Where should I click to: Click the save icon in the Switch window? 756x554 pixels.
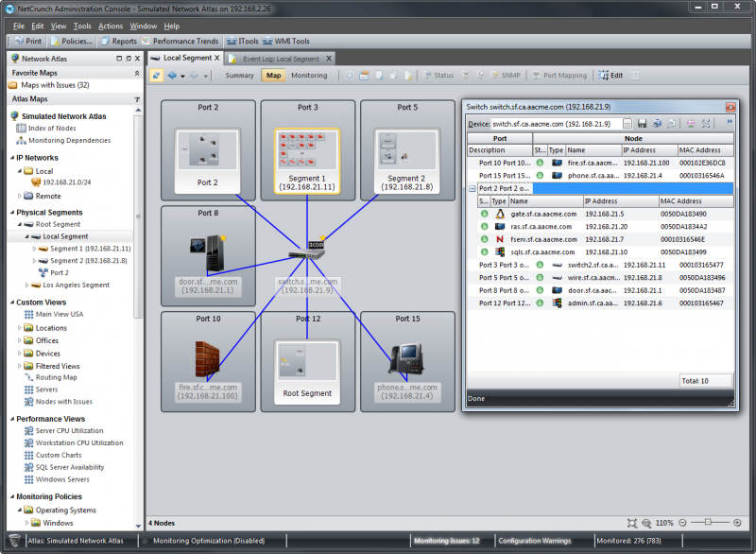pyautogui.click(x=642, y=124)
